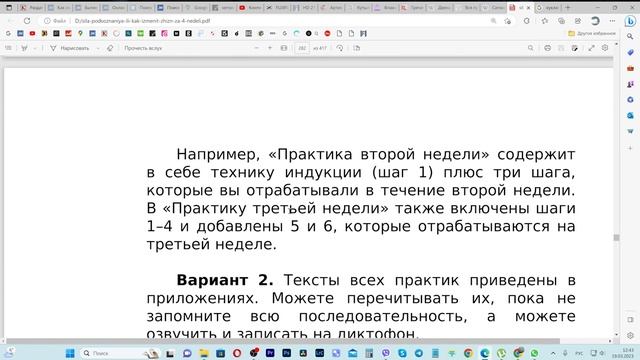This screenshot has width=640, height=360.
Task: Click vertical scrollbar thumb
Action: [616, 238]
